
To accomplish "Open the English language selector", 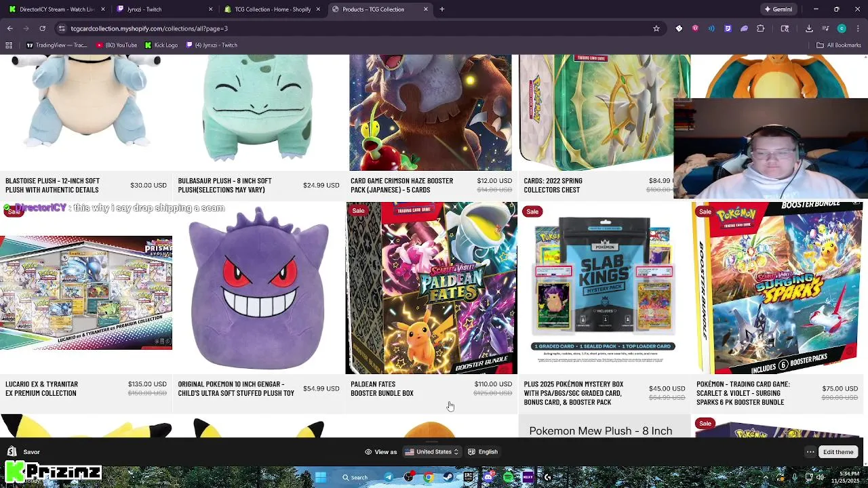I will pyautogui.click(x=483, y=452).
